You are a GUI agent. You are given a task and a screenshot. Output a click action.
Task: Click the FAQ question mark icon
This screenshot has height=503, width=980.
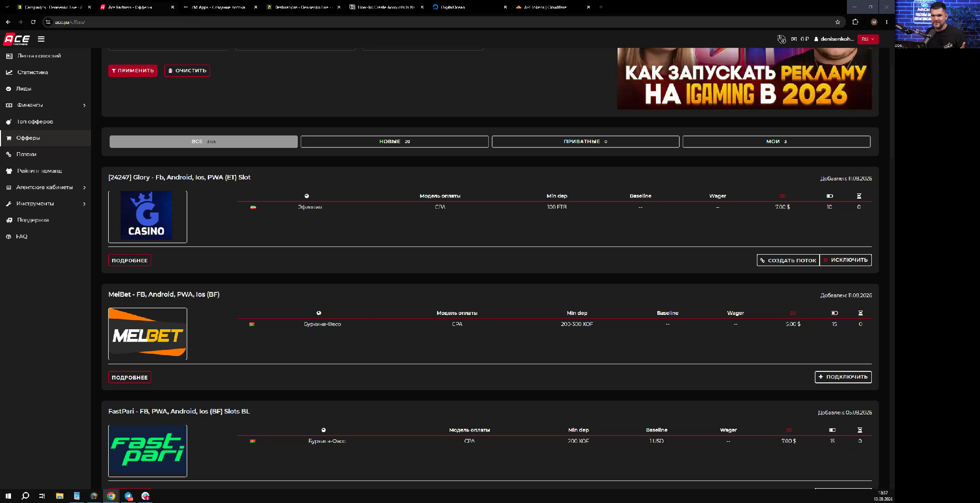[x=9, y=236]
